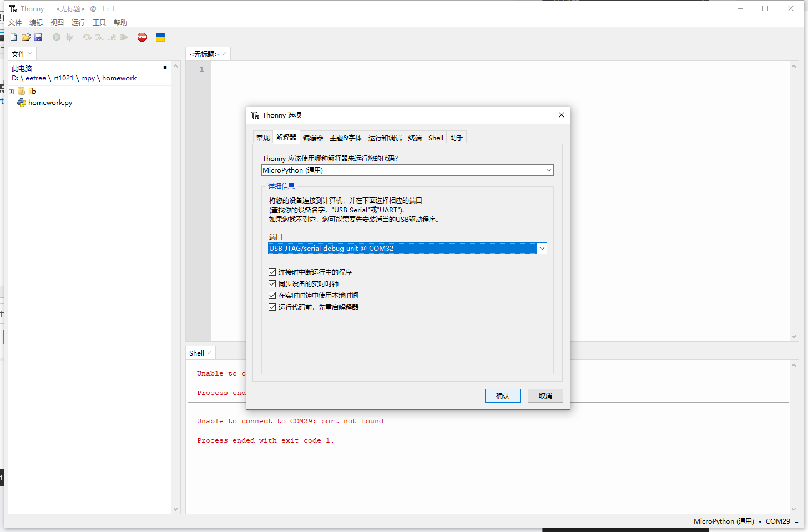Click the 确认 button

(503, 396)
